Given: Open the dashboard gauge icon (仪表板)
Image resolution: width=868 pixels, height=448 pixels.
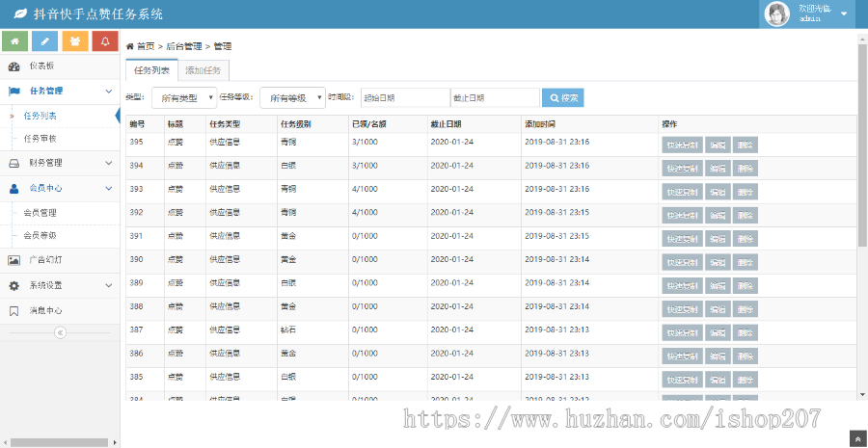Looking at the screenshot, I should (x=14, y=66).
